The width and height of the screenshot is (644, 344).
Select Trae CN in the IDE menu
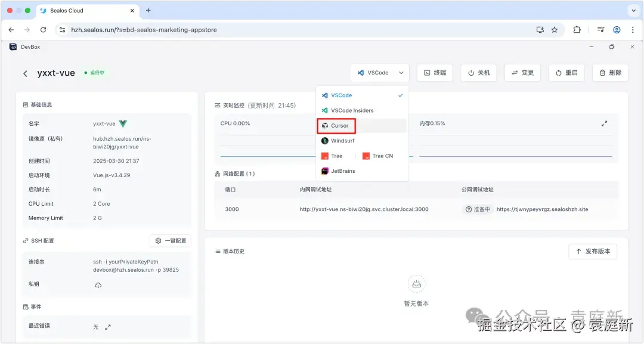(x=378, y=156)
